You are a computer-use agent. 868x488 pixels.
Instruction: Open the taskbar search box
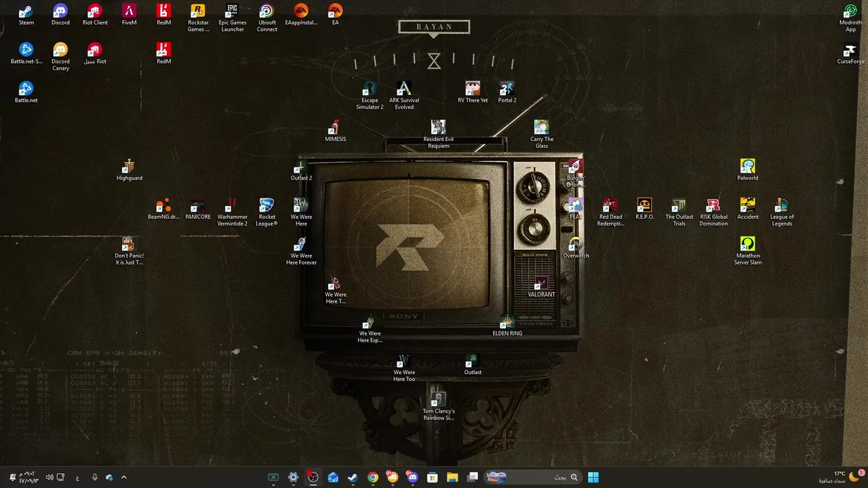point(532,477)
